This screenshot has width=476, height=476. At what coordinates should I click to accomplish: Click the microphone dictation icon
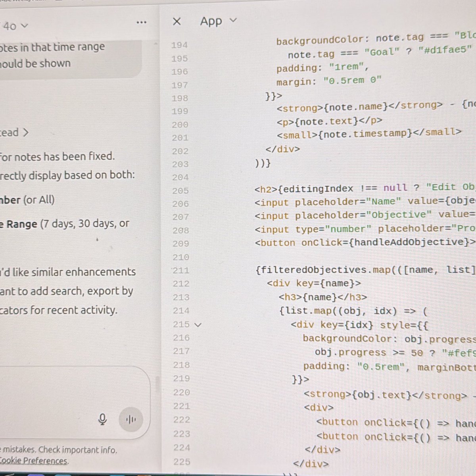[103, 419]
